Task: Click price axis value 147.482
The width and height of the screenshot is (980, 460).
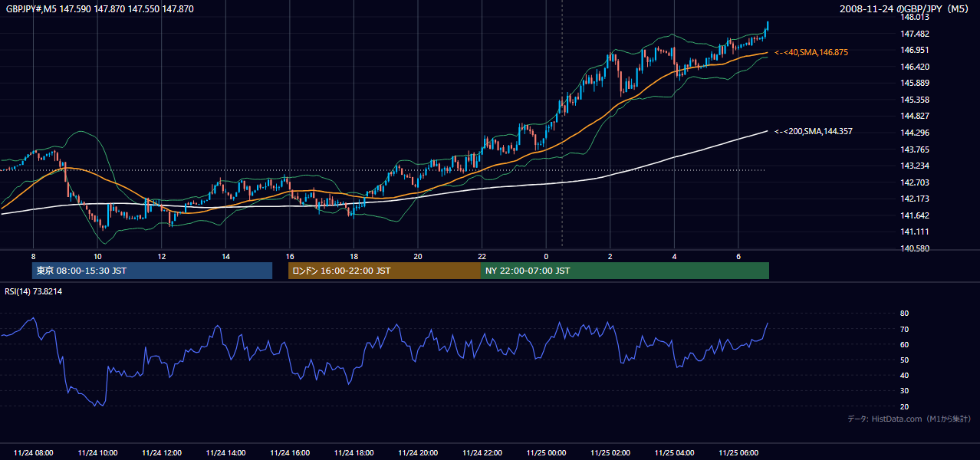Action: coord(915,34)
